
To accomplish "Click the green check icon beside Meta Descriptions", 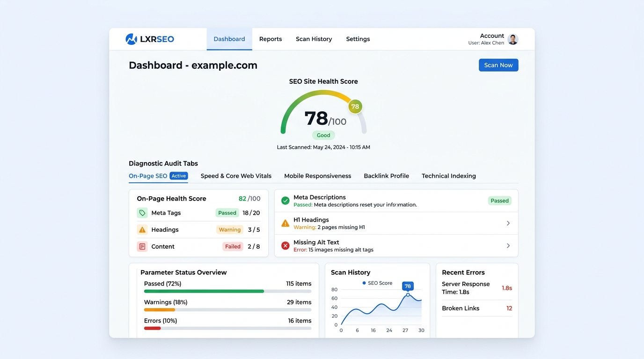I will (285, 201).
